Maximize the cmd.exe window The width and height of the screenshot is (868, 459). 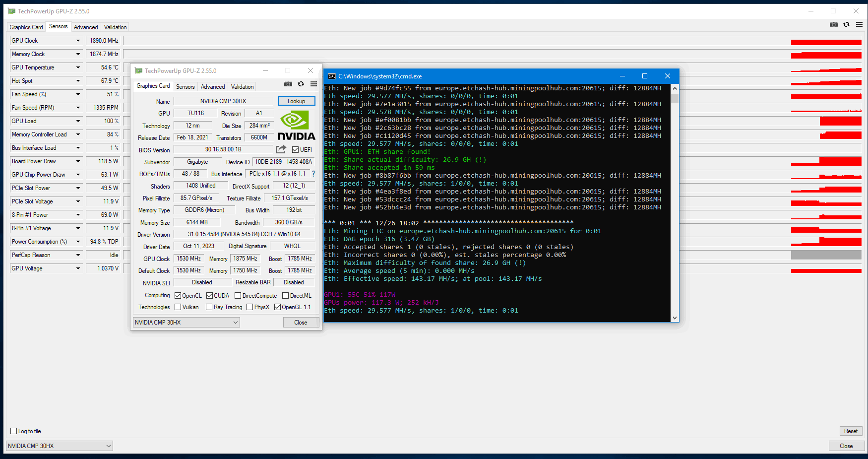pyautogui.click(x=645, y=76)
